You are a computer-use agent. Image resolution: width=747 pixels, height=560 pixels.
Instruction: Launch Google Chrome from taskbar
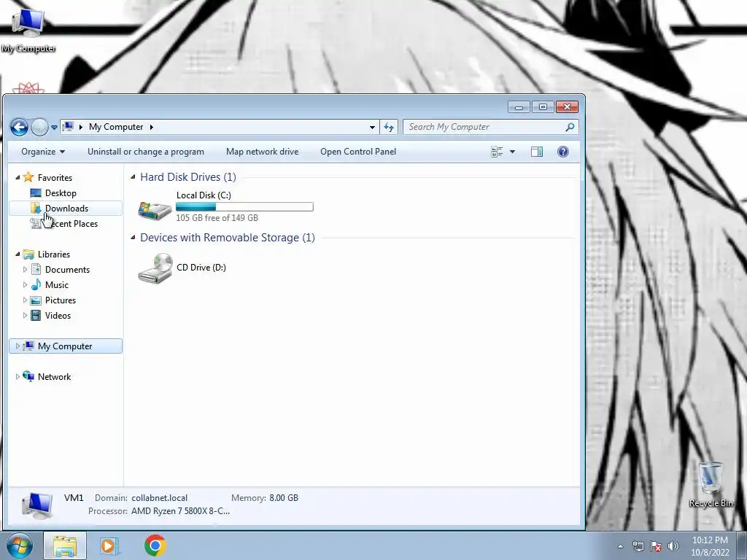(155, 545)
